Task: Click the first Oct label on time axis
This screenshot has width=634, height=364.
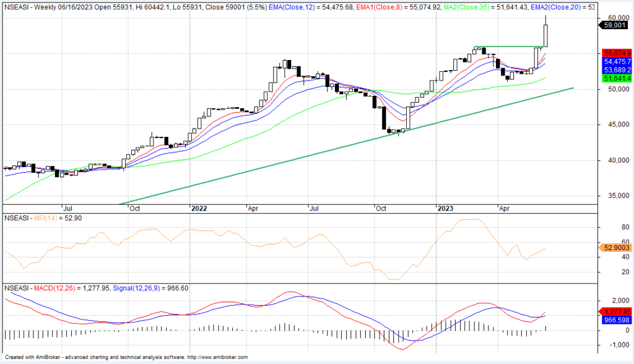Action: tap(134, 209)
